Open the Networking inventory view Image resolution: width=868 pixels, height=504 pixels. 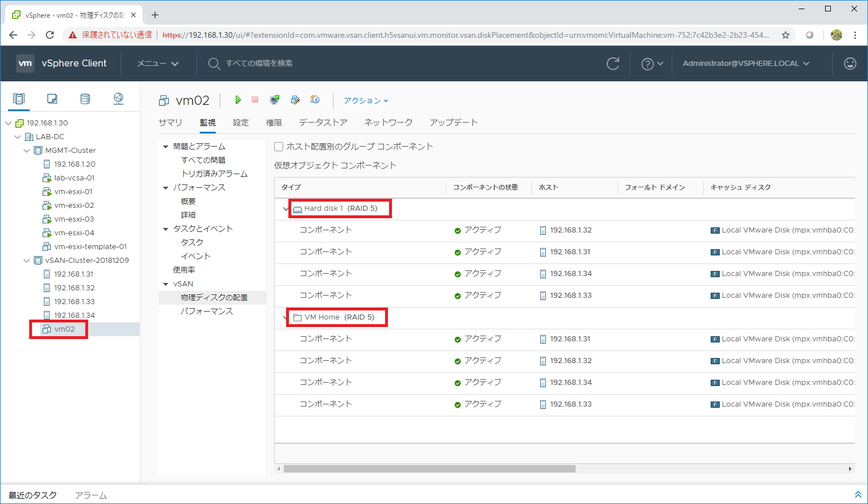point(118,99)
